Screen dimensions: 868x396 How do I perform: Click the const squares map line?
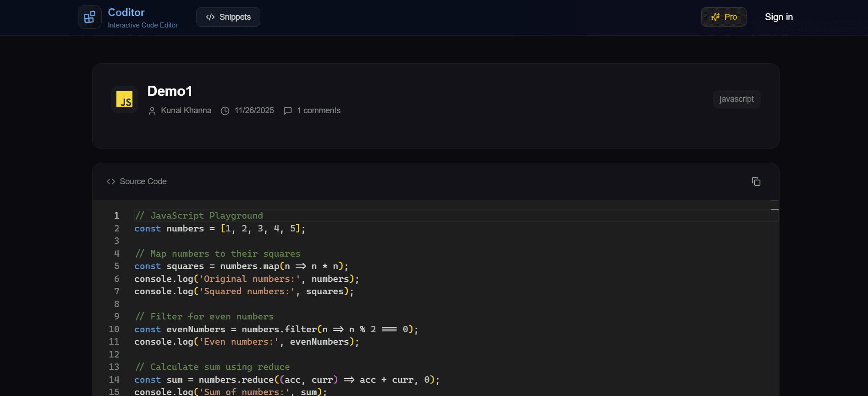[x=242, y=266]
